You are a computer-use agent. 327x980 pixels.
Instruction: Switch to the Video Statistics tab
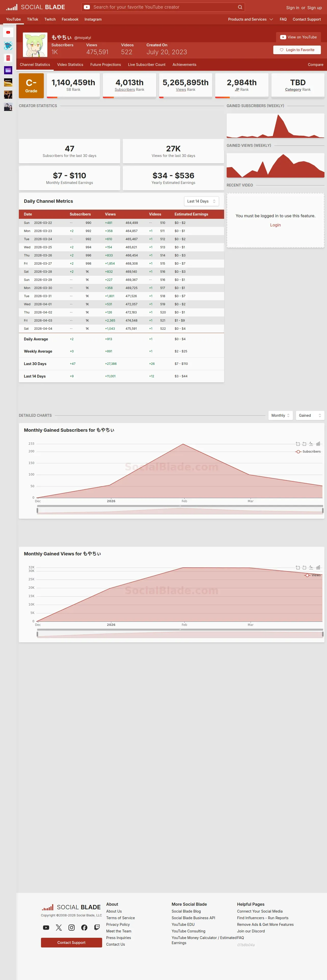click(x=70, y=65)
